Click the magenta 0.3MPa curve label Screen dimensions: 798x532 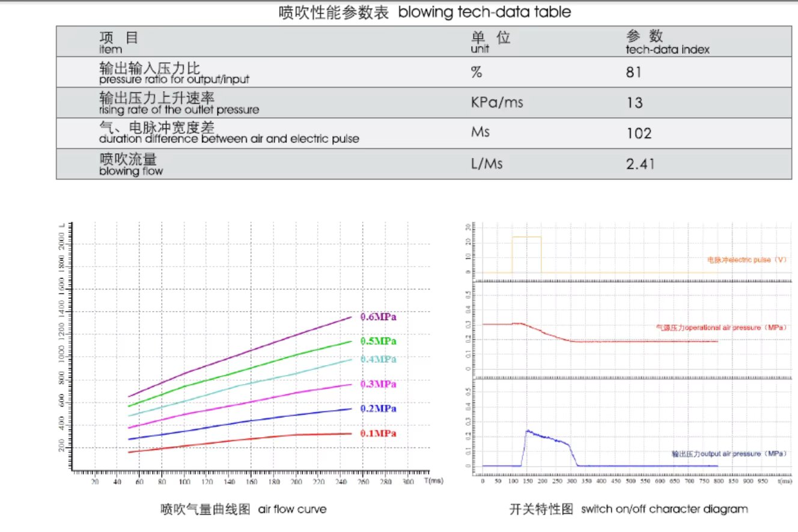(379, 384)
